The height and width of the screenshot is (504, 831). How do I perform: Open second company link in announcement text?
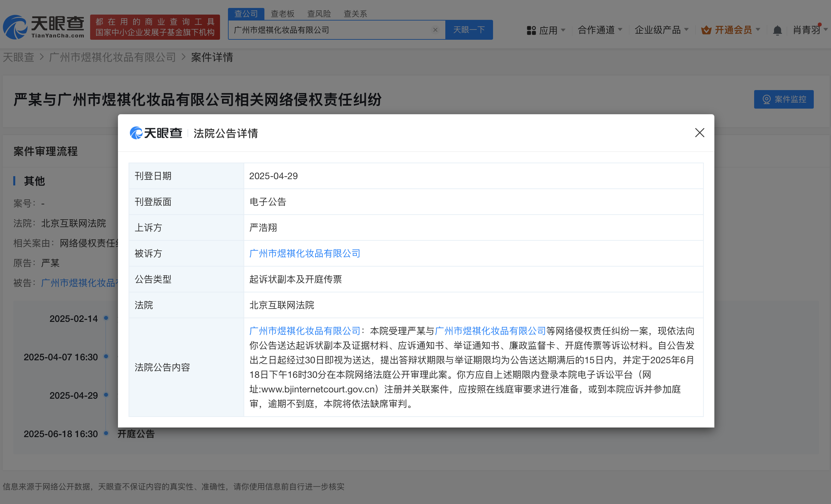(490, 331)
